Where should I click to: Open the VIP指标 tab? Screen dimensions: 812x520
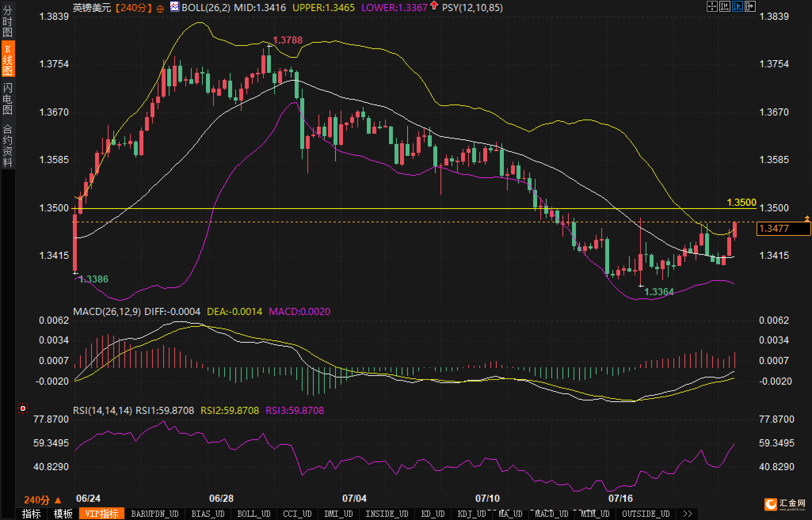[x=102, y=514]
